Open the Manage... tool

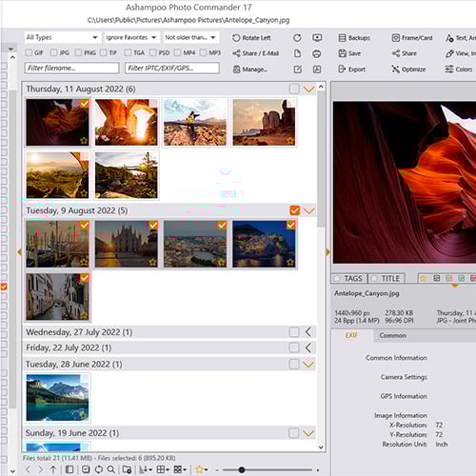coord(250,69)
